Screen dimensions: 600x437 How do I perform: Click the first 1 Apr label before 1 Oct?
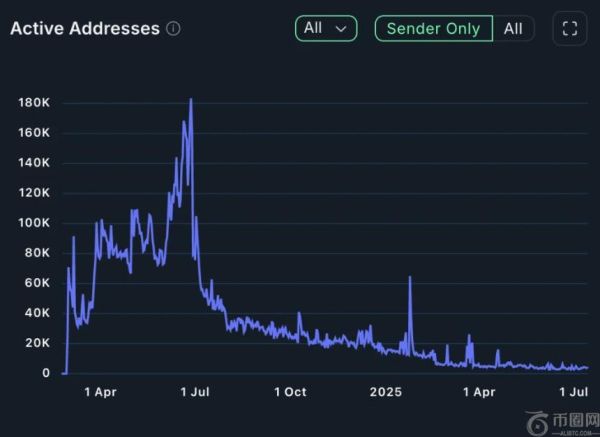click(101, 392)
